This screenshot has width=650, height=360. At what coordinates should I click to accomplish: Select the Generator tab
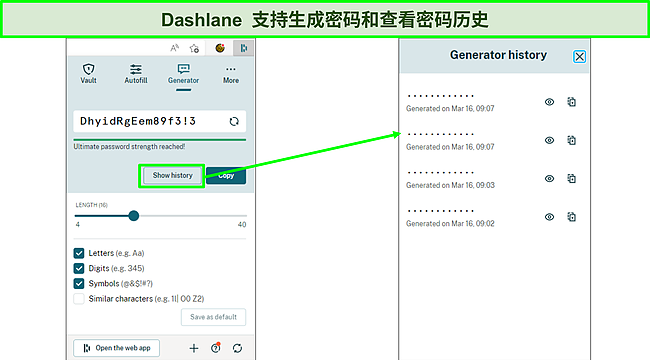[183, 74]
